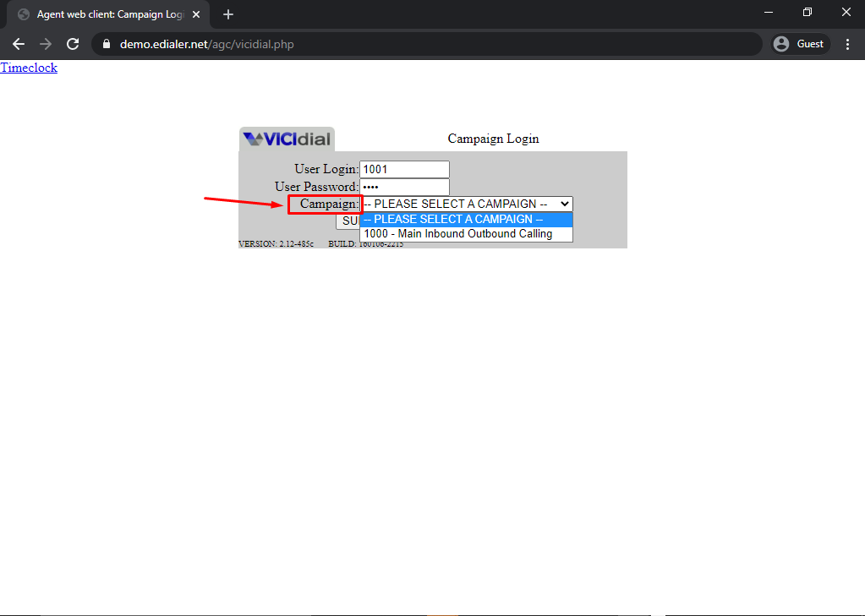Screen dimensions: 865x616
Task: Click the 'User Password:' label
Action: point(316,187)
